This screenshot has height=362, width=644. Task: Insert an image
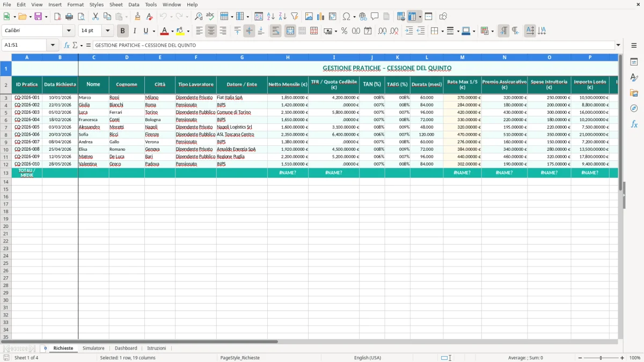click(309, 17)
